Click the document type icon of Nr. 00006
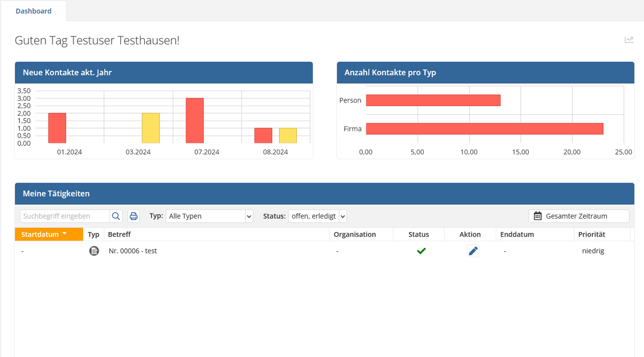 coord(94,251)
